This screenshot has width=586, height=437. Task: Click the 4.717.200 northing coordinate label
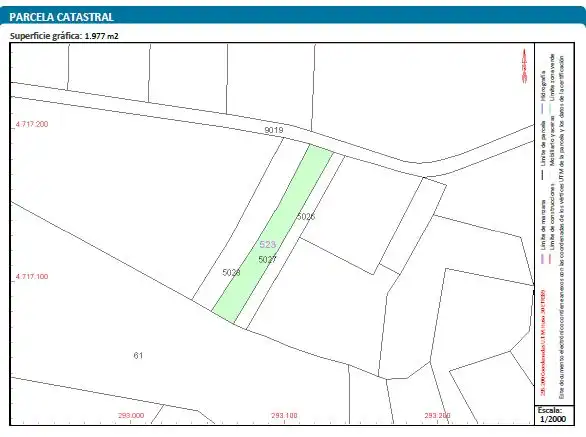click(32, 124)
